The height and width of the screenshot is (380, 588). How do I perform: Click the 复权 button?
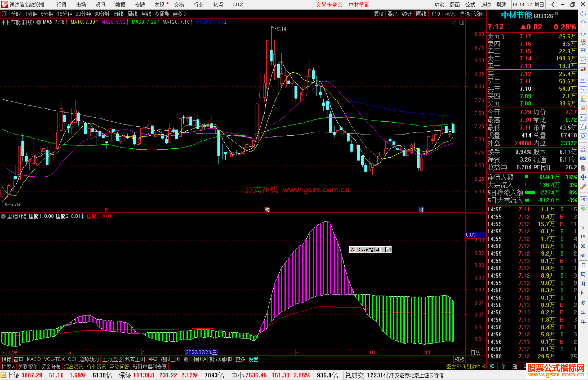point(379,14)
